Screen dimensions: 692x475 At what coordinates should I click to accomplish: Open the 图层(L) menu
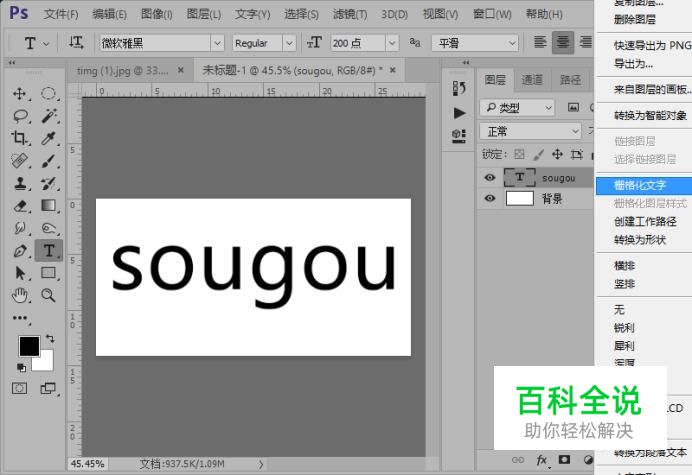[203, 15]
